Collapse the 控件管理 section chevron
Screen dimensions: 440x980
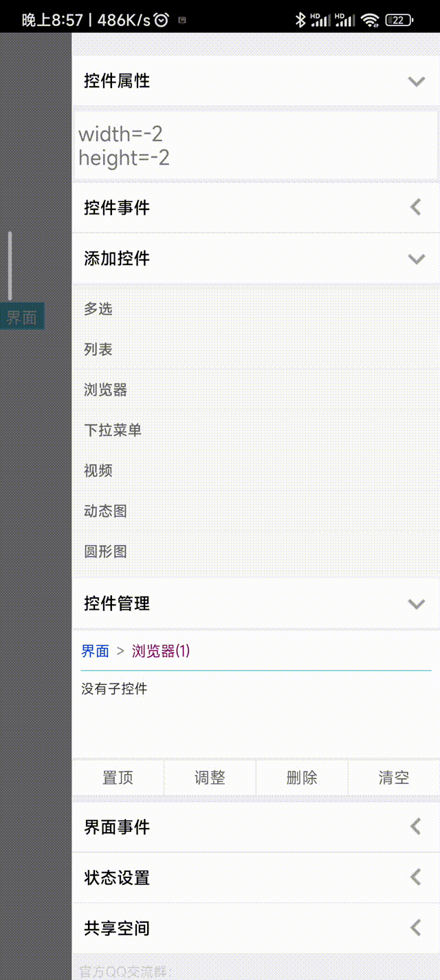(416, 604)
